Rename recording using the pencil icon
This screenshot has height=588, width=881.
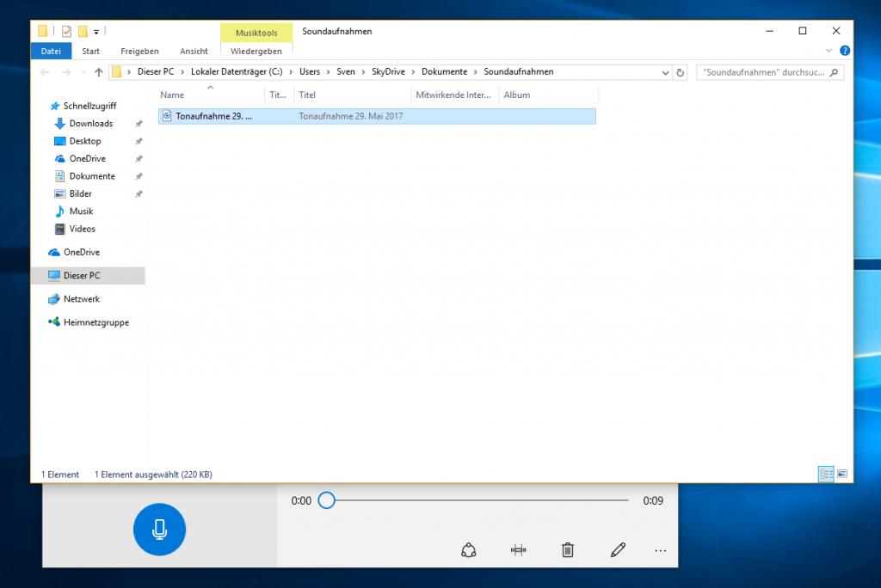(617, 550)
